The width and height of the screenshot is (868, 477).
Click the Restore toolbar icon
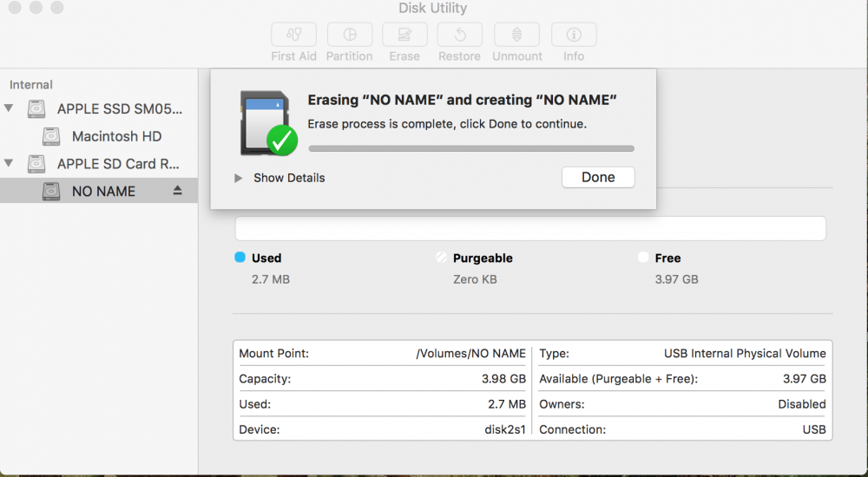tap(459, 35)
